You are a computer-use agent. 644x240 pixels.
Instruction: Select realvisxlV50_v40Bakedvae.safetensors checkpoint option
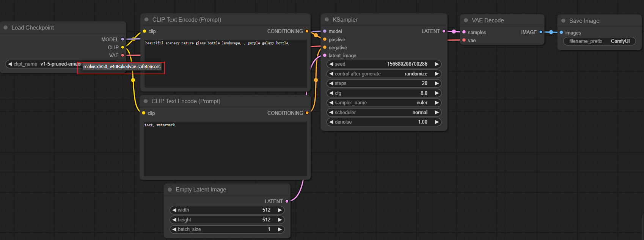pyautogui.click(x=122, y=67)
